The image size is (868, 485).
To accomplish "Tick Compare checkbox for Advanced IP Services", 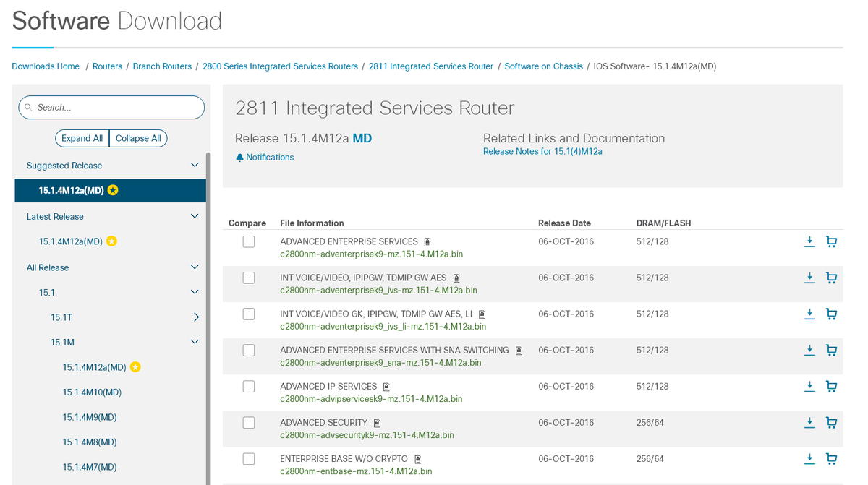I will 249,387.
